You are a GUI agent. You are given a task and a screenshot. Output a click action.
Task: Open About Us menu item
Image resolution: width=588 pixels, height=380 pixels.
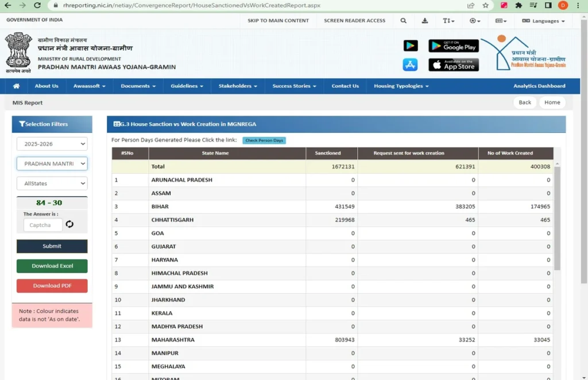pyautogui.click(x=47, y=86)
